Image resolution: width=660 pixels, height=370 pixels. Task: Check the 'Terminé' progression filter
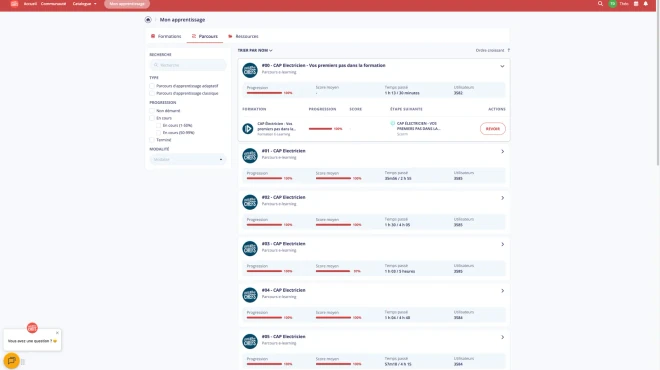click(152, 140)
